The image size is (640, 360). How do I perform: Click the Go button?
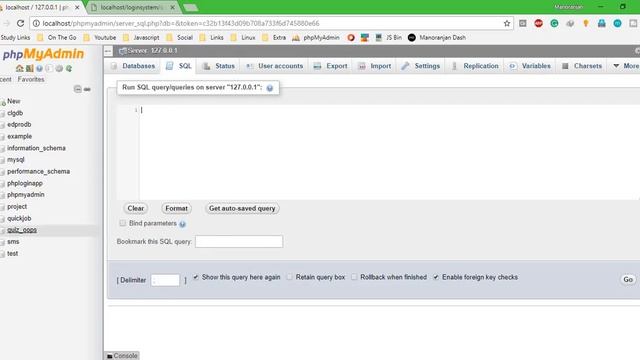(628, 280)
